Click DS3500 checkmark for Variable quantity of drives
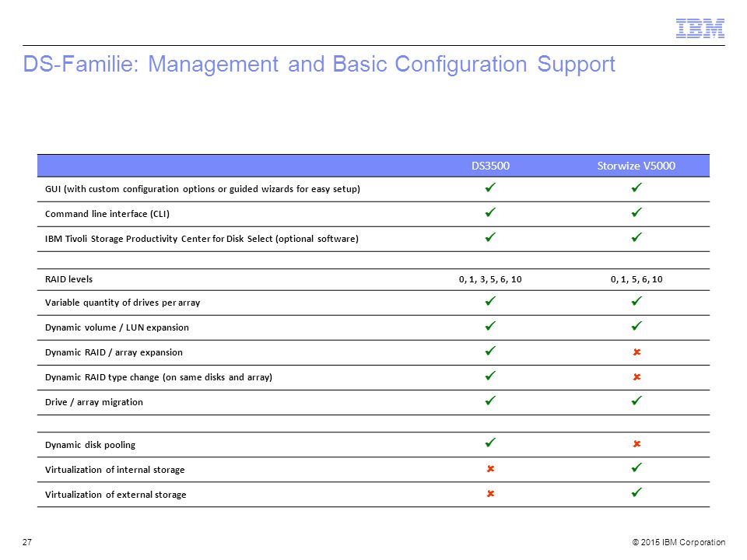The width and height of the screenshot is (747, 560). (490, 301)
